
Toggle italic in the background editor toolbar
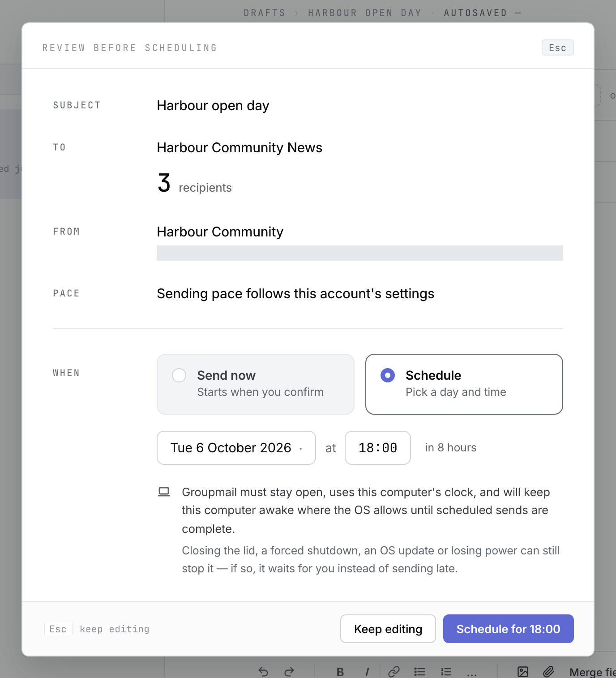(367, 672)
